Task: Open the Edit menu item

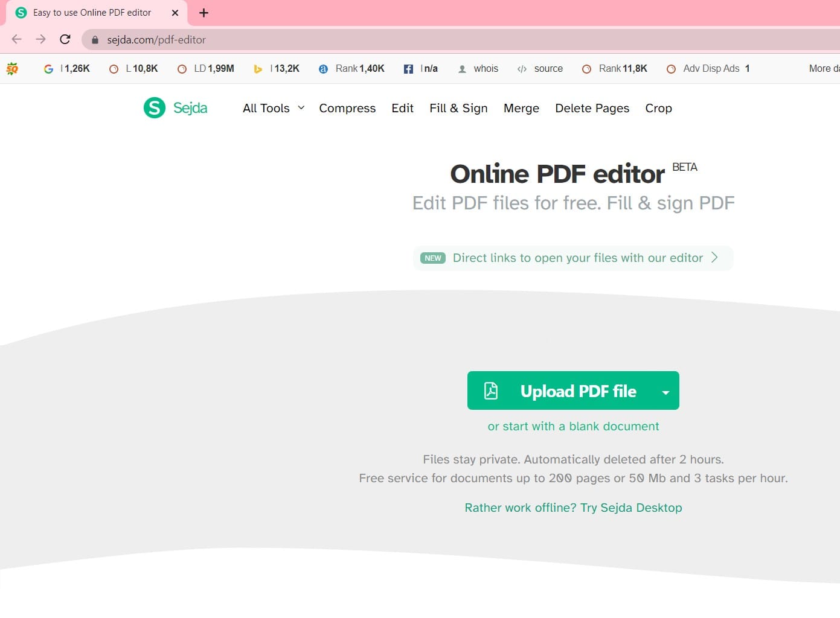Action: [x=402, y=108]
